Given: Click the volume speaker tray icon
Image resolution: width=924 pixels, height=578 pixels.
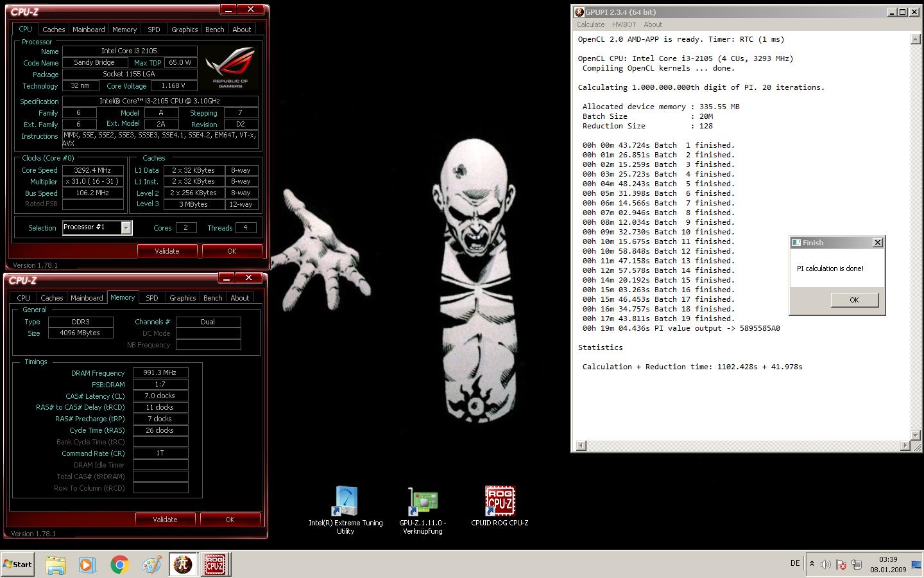Looking at the screenshot, I should 826,565.
